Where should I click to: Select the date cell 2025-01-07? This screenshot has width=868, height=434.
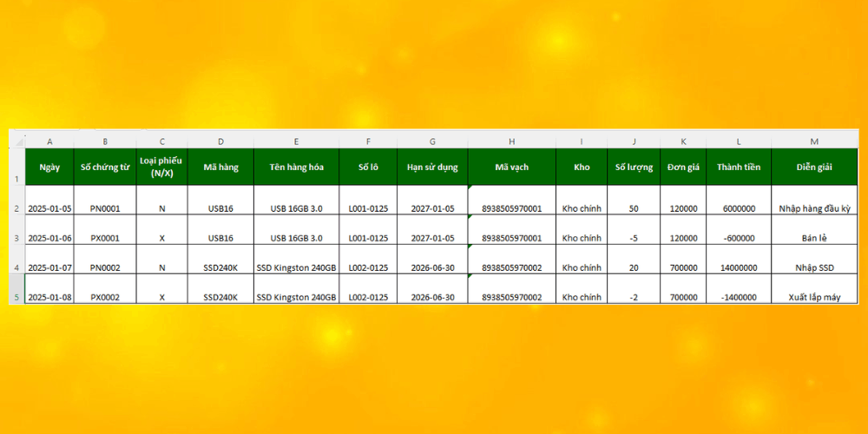coord(49,259)
